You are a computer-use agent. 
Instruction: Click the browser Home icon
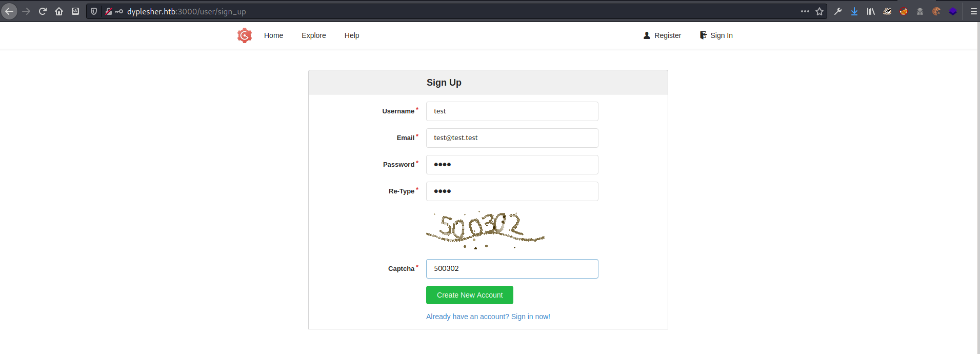[x=59, y=11]
